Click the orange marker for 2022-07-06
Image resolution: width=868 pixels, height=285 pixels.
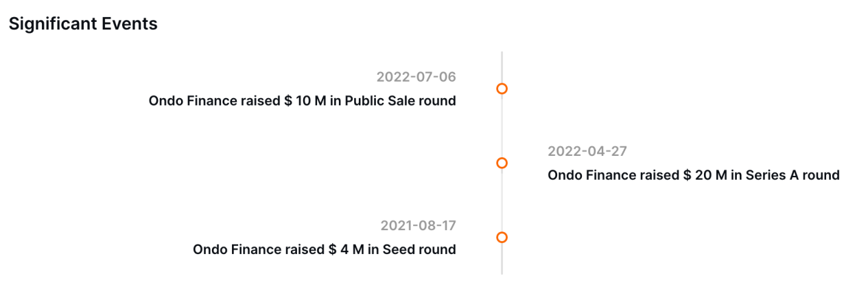502,89
